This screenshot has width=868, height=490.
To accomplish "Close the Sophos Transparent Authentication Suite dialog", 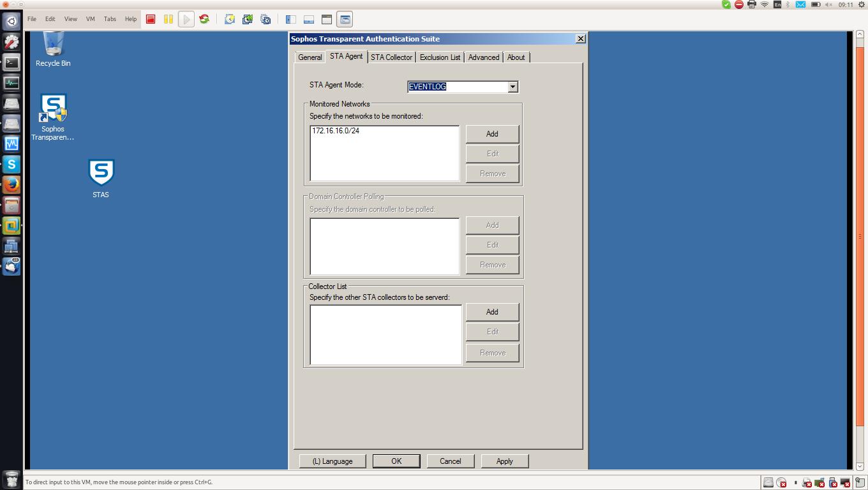I will point(580,39).
